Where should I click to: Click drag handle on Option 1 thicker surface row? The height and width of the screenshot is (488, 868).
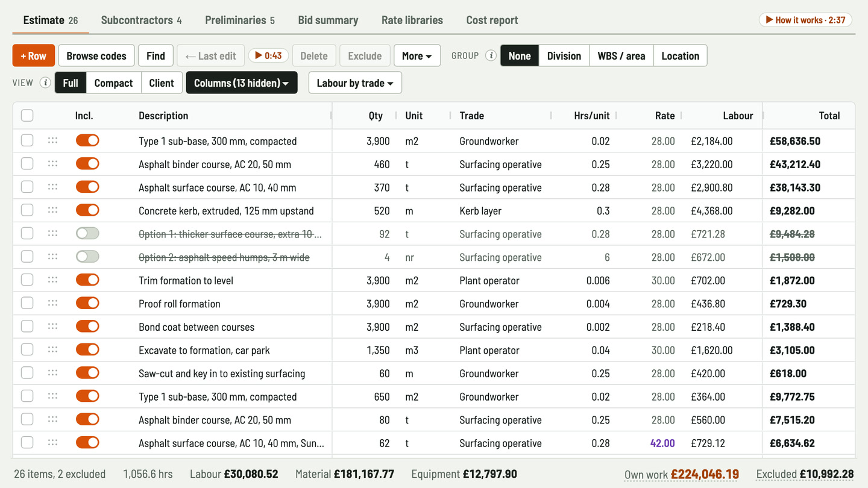[52, 234]
